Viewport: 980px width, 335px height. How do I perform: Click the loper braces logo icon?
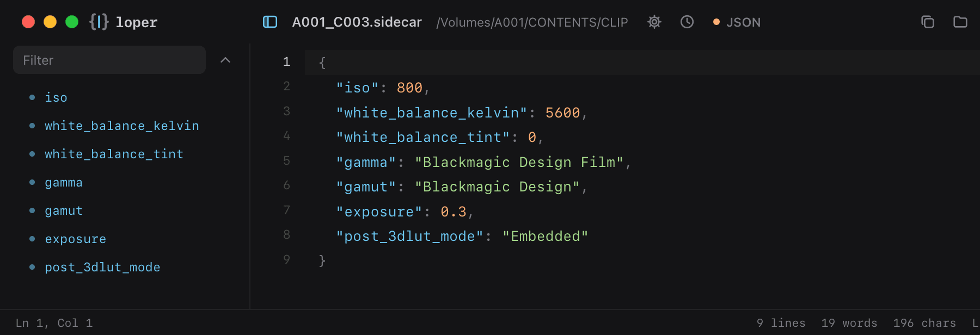click(x=99, y=22)
